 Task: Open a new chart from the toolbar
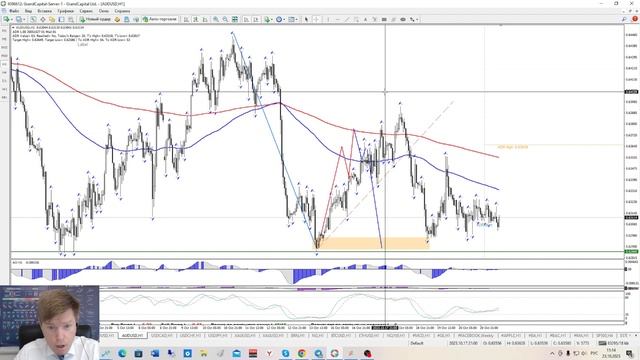point(7,19)
